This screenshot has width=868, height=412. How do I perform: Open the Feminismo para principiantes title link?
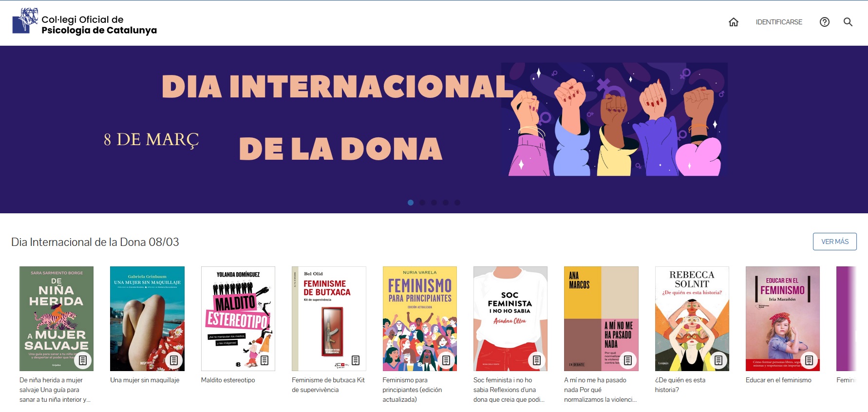click(x=413, y=390)
